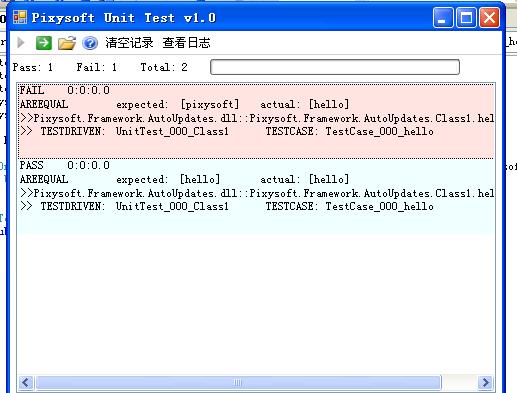The image size is (517, 393).
Task: Click the gray play arrow toolbar icon
Action: 21,43
